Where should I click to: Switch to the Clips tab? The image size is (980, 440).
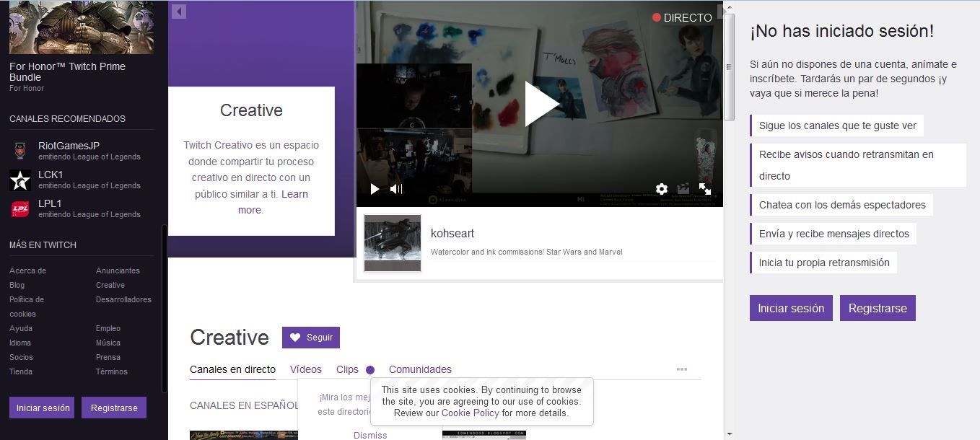click(x=347, y=369)
